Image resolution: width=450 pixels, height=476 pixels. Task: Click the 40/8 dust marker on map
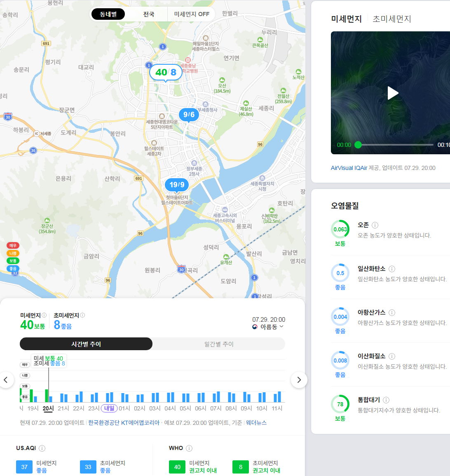pyautogui.click(x=166, y=72)
